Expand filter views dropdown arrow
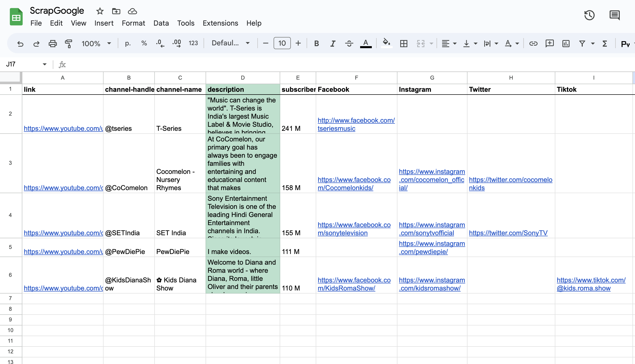 tap(593, 44)
